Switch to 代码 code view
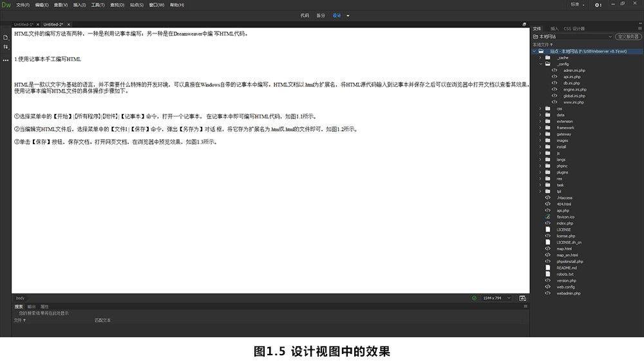Image resolution: width=644 pixels, height=363 pixels. [x=305, y=15]
